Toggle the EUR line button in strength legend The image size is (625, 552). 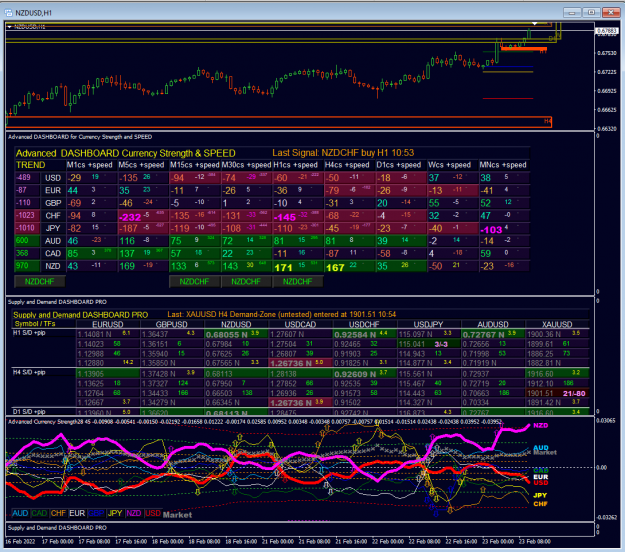tap(77, 513)
